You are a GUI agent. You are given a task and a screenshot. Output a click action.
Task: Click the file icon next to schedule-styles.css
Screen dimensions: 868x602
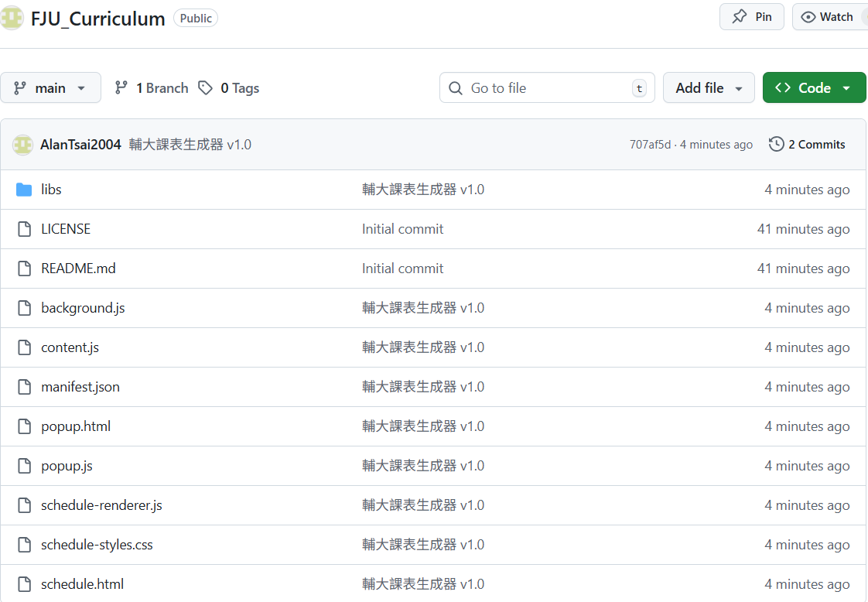pos(24,545)
